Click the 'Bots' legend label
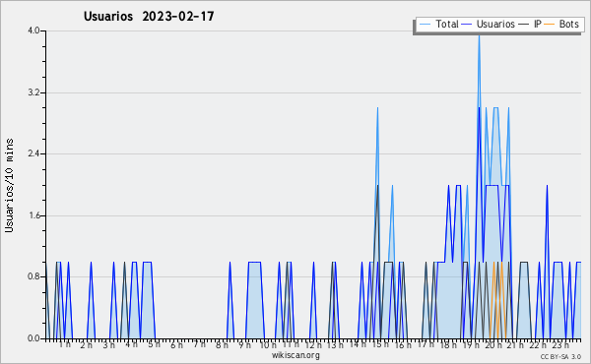 point(568,24)
